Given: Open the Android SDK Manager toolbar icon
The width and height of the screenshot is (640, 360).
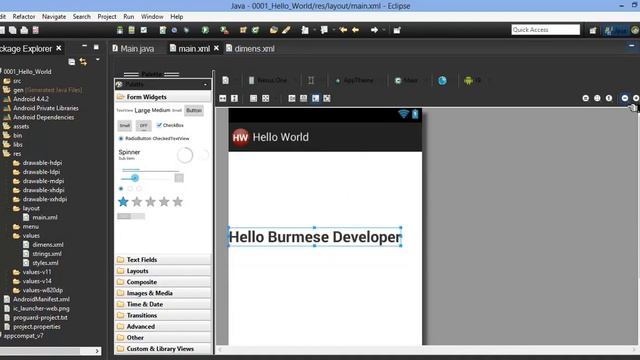Looking at the screenshot, I should 120,30.
